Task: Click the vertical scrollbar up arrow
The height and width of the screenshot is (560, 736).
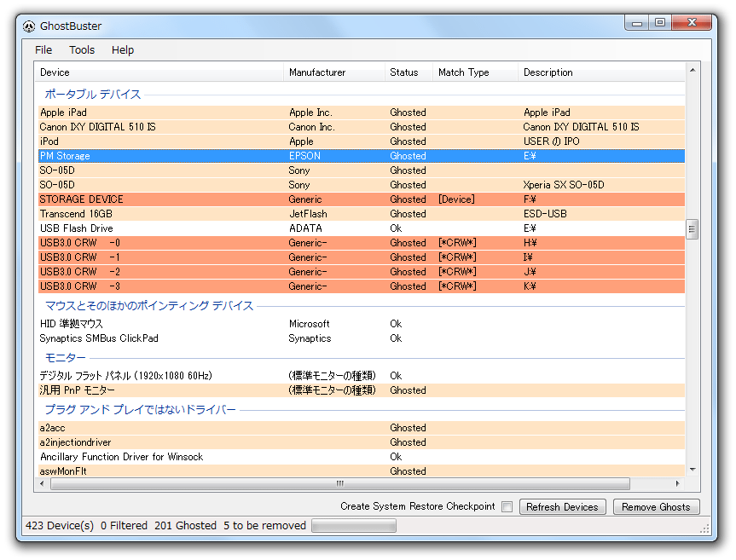Action: tap(693, 70)
